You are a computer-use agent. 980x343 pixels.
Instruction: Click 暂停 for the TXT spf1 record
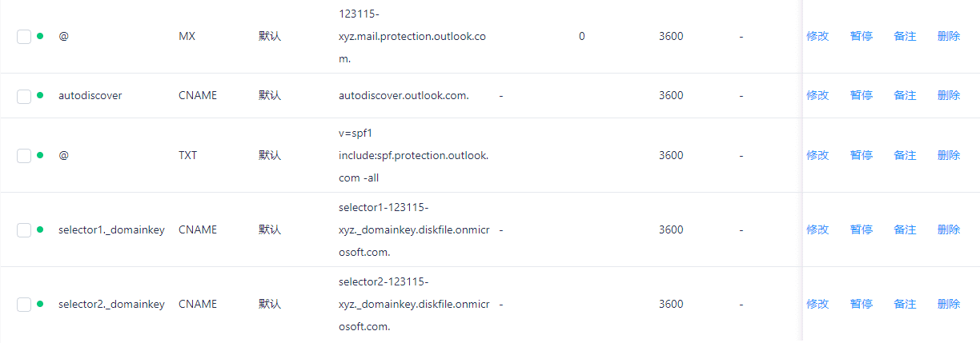pos(862,155)
